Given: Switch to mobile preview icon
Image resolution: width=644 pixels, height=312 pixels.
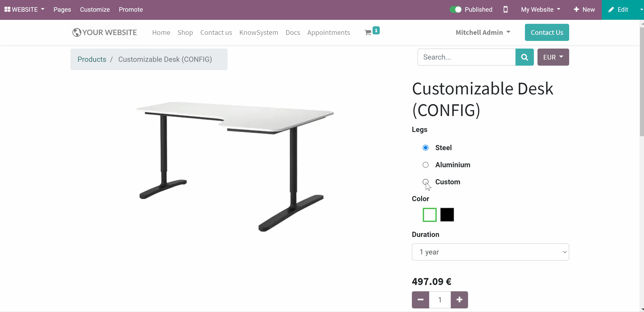Looking at the screenshot, I should [506, 9].
